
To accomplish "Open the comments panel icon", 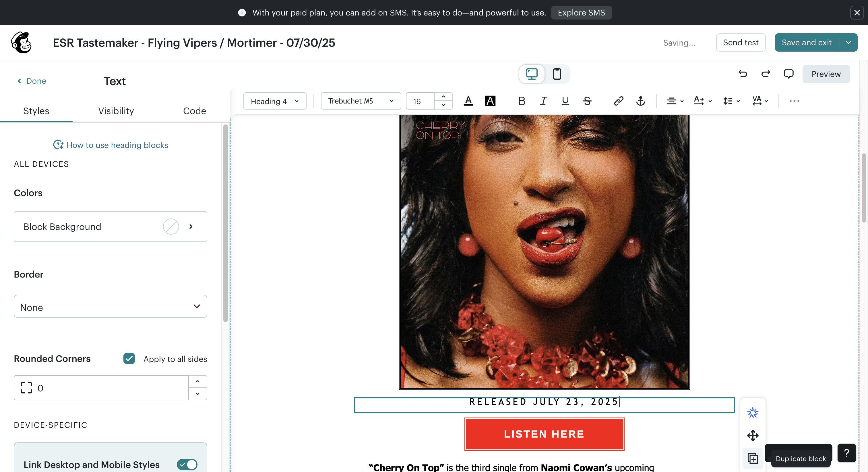I will click(788, 74).
